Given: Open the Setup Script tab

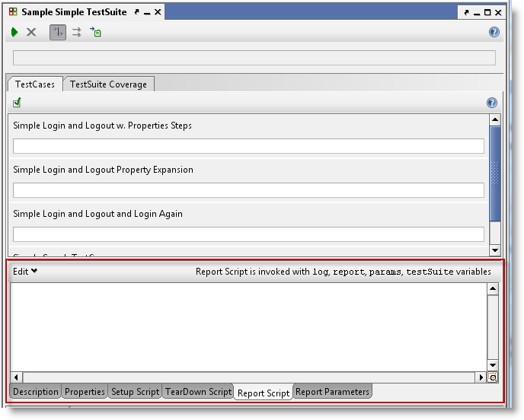Looking at the screenshot, I should point(136,391).
